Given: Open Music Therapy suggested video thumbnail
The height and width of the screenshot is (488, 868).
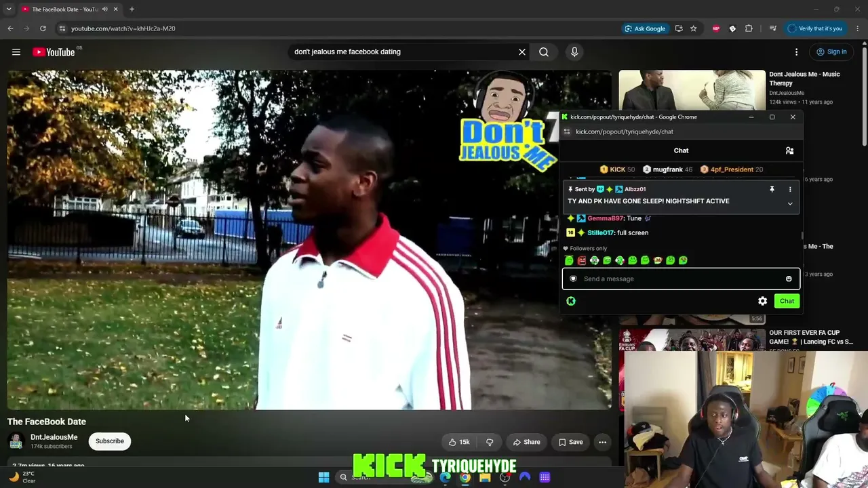Looking at the screenshot, I should pyautogui.click(x=692, y=90).
